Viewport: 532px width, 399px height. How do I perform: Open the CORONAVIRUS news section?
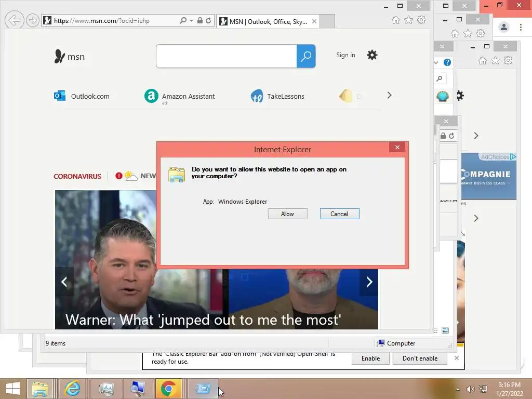click(77, 176)
